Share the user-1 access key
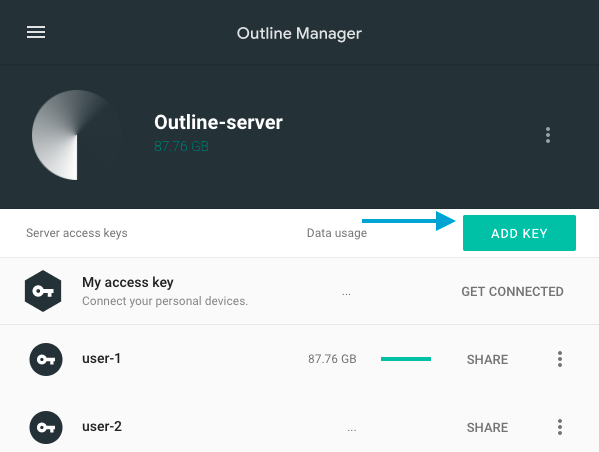599x452 pixels. point(487,360)
